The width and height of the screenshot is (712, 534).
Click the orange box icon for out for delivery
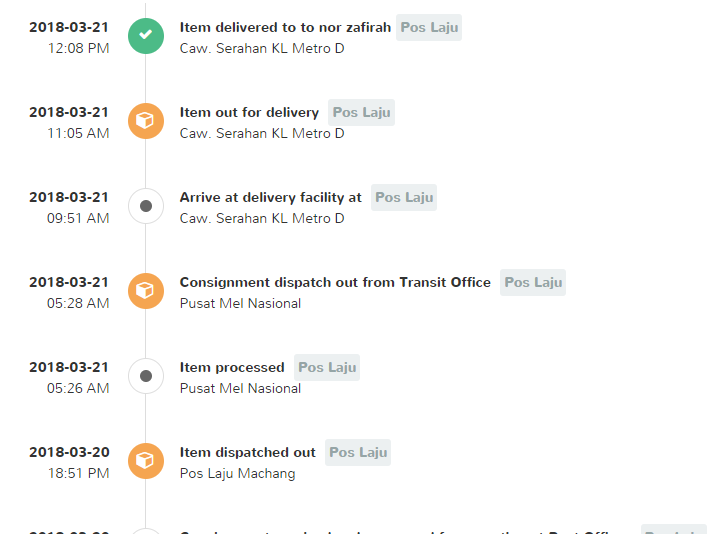pos(146,121)
